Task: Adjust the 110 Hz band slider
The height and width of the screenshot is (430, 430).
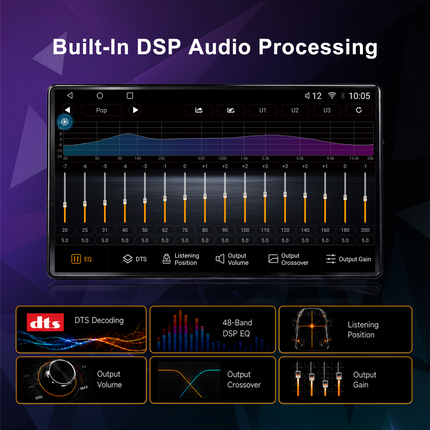Action: (265, 197)
